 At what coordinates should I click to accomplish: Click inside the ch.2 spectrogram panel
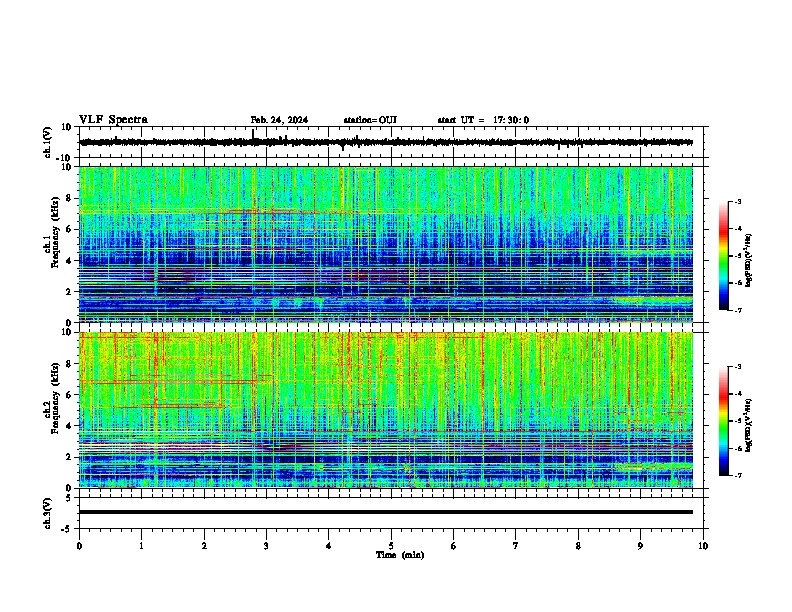386,410
